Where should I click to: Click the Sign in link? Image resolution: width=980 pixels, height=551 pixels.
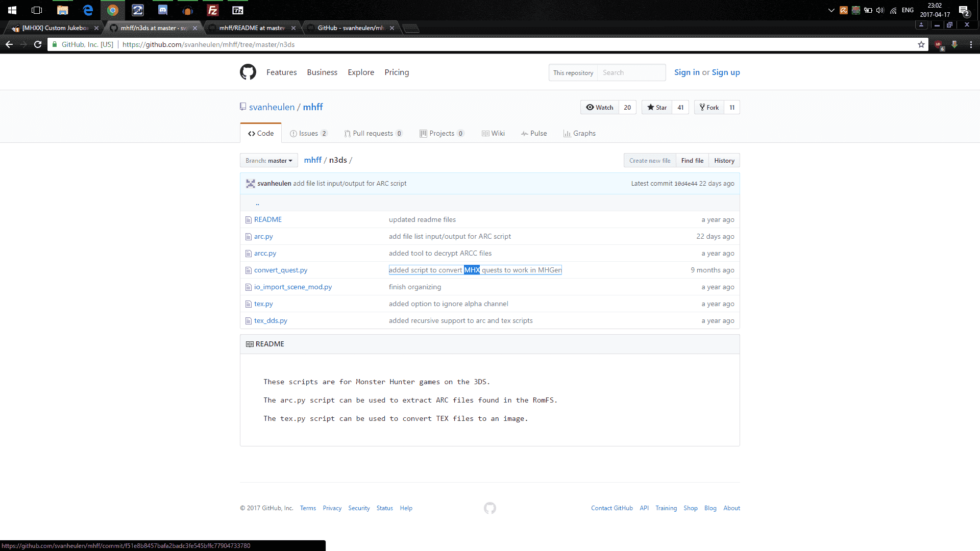point(687,72)
